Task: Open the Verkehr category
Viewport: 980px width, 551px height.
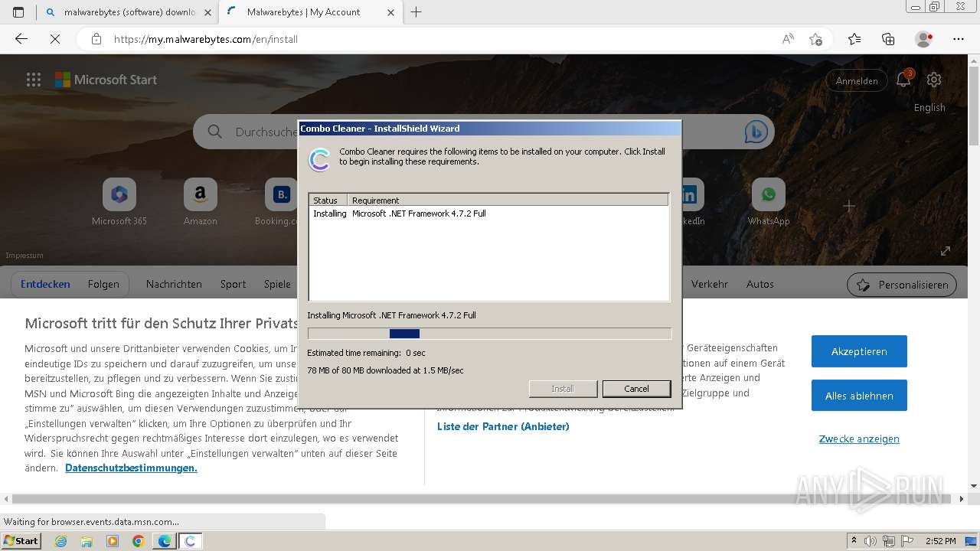Action: click(x=710, y=284)
